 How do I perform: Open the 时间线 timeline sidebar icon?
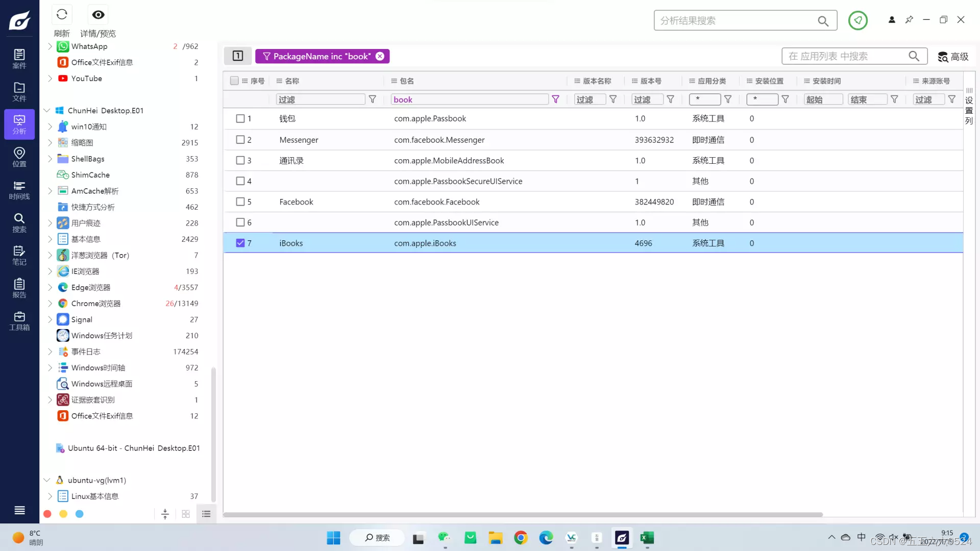tap(19, 190)
